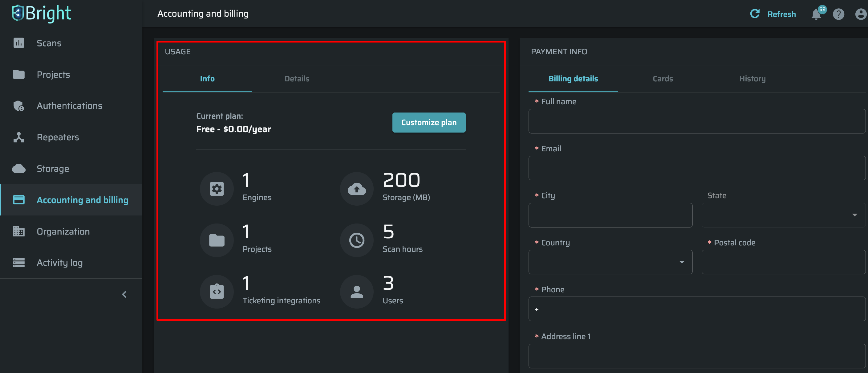Screen dimensions: 868x373
Task: Switch to the History tab
Action: coord(752,79)
